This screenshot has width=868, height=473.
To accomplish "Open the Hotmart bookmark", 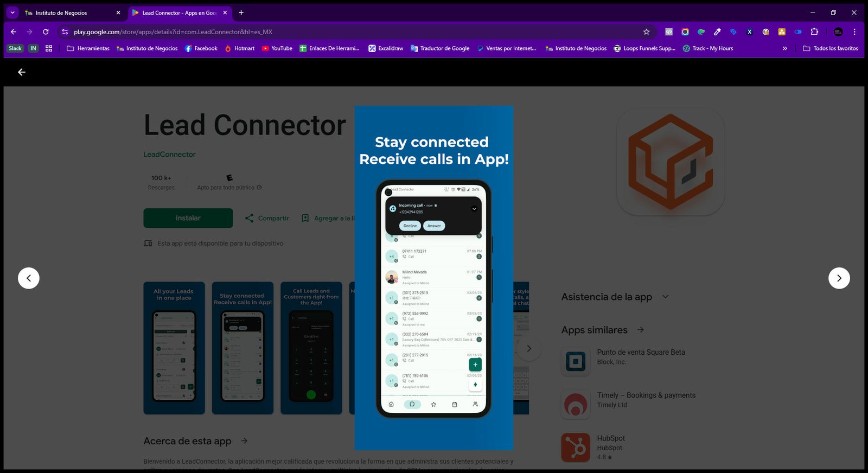I will (x=239, y=48).
